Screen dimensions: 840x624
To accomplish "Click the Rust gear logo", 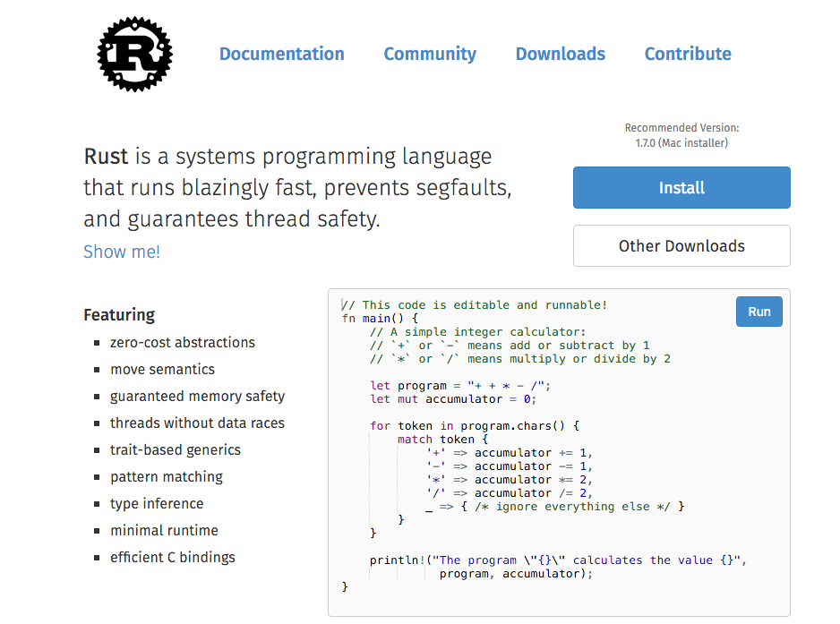I will coord(134,54).
